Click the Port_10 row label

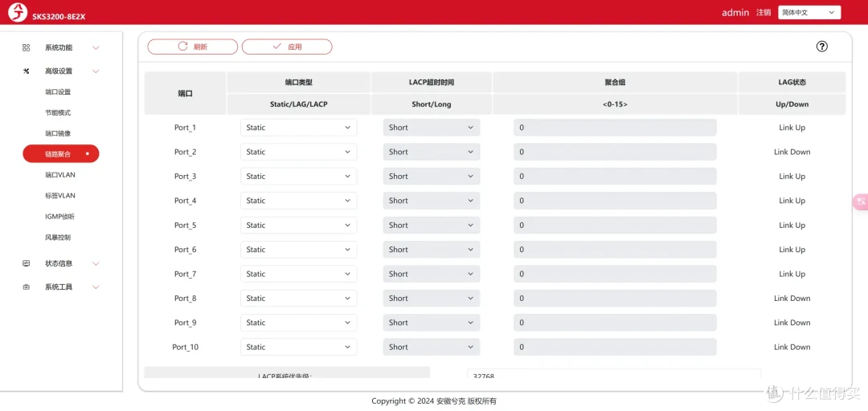(x=186, y=347)
